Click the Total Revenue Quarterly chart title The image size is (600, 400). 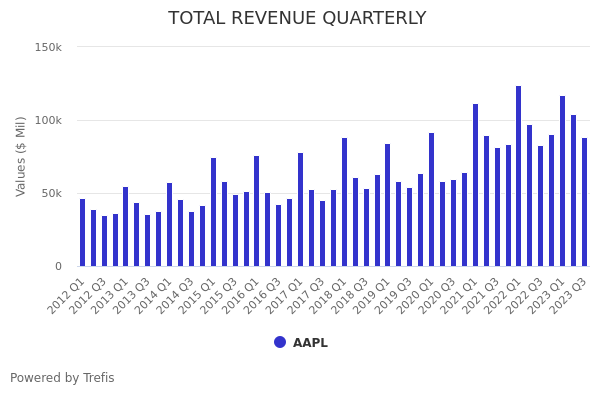point(297,18)
